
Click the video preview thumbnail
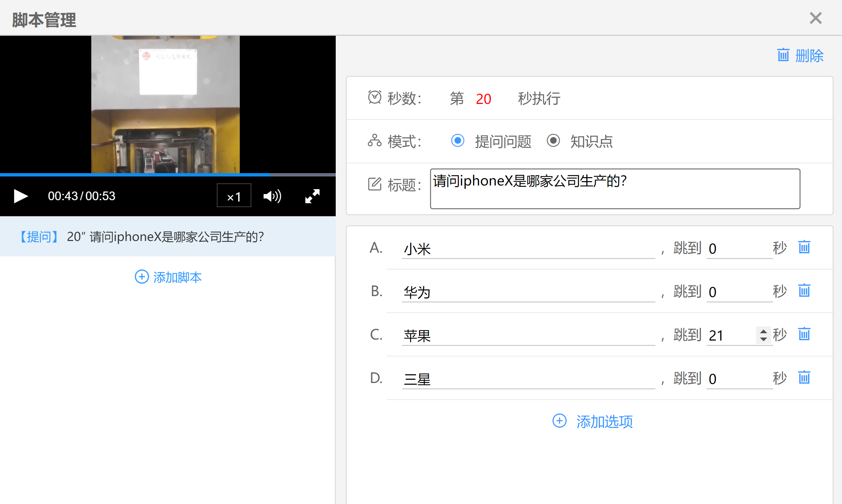[x=166, y=104]
